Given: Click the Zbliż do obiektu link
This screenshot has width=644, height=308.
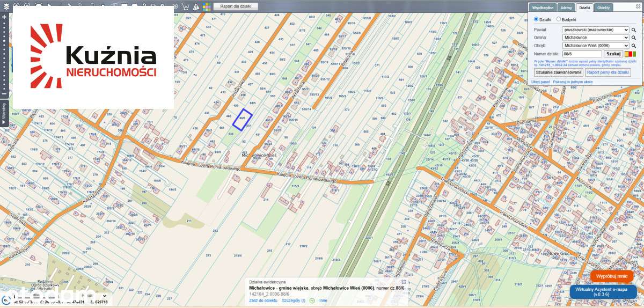Looking at the screenshot, I should pyautogui.click(x=264, y=300).
